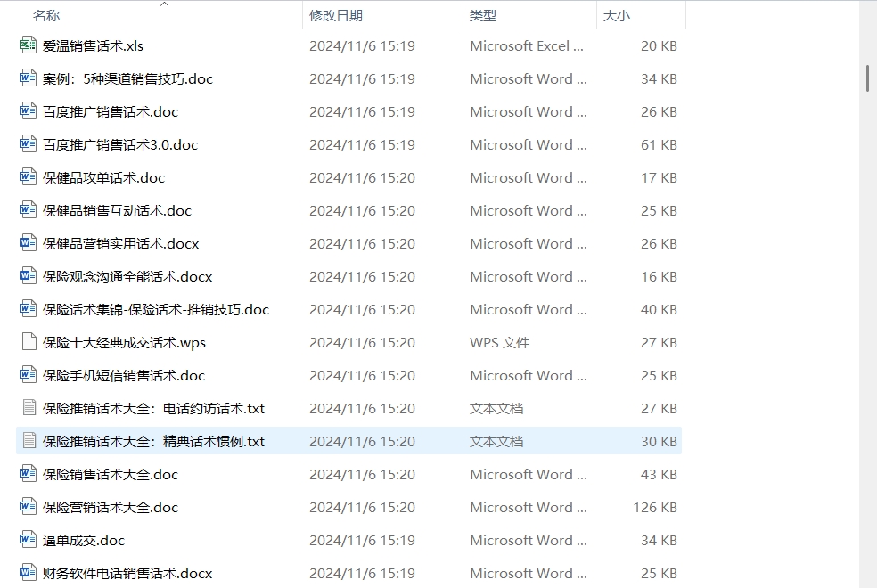877x588 pixels.
Task: Select file name 保险话术集锦-保险话术-推销技巧.doc
Action: 155,310
